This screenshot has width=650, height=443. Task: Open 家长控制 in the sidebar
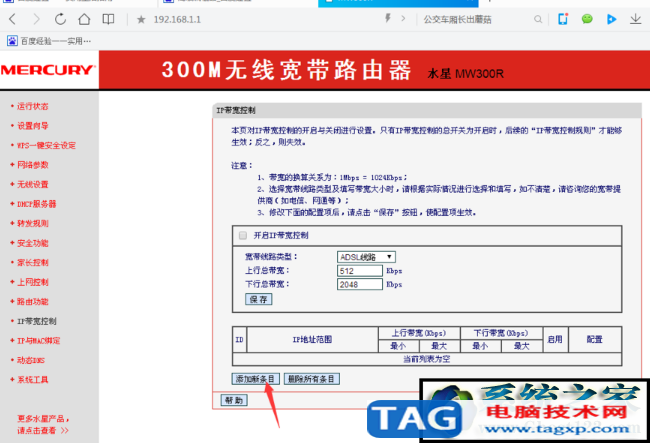(x=32, y=263)
